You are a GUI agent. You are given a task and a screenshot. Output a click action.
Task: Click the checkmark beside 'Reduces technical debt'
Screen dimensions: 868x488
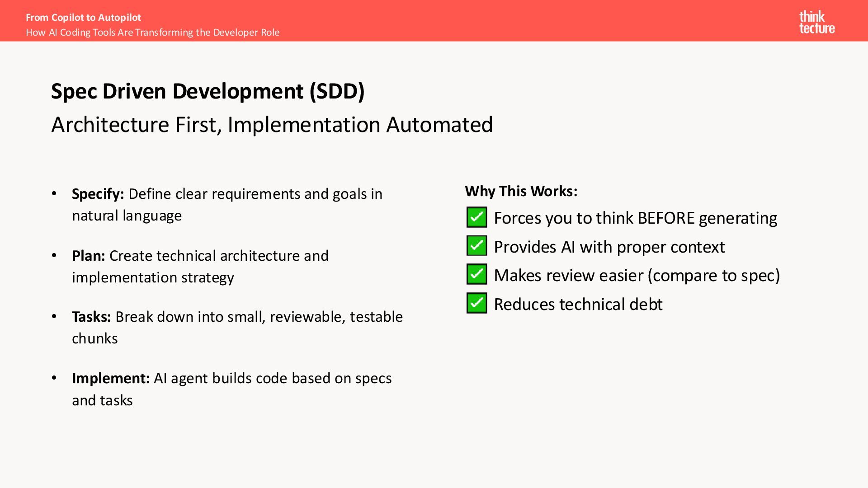(x=476, y=303)
